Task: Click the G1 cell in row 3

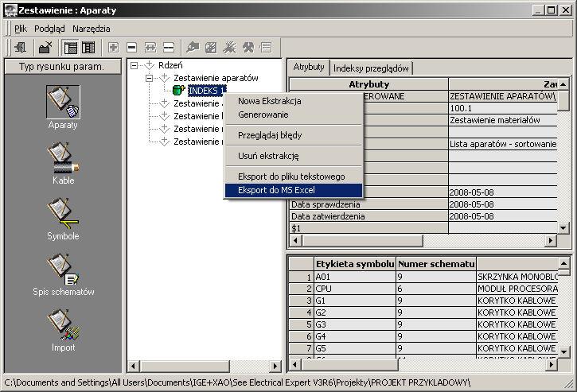Action: point(355,301)
